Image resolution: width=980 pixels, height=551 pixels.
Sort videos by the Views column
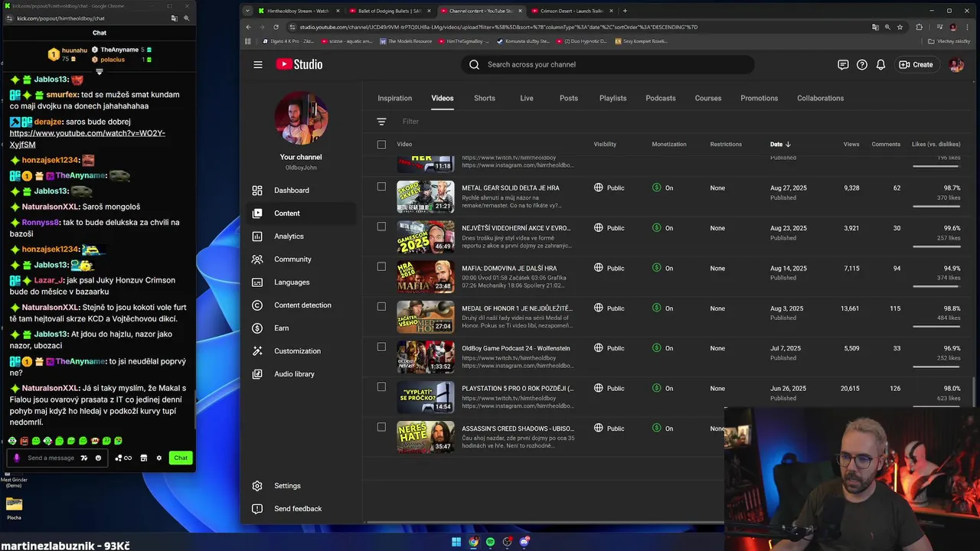tap(851, 144)
